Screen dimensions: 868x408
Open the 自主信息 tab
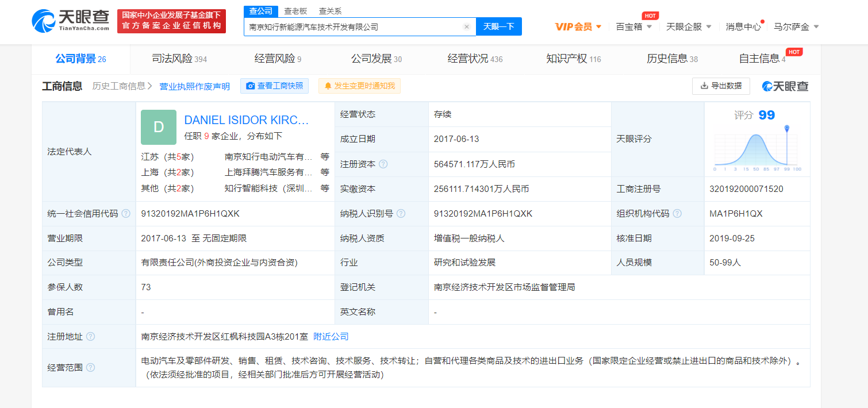click(762, 59)
